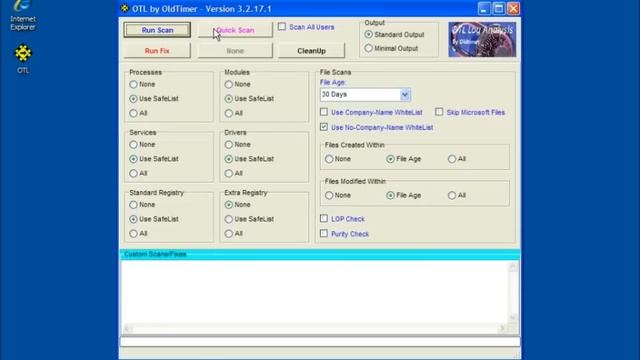
Task: Set Extra Registry to Use SafeList
Action: (229, 219)
